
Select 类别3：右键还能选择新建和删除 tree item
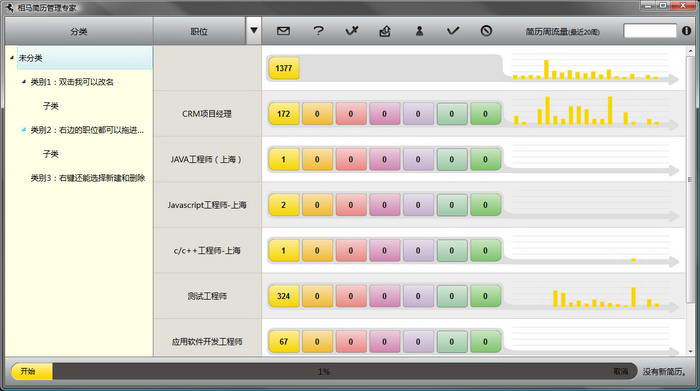point(88,178)
